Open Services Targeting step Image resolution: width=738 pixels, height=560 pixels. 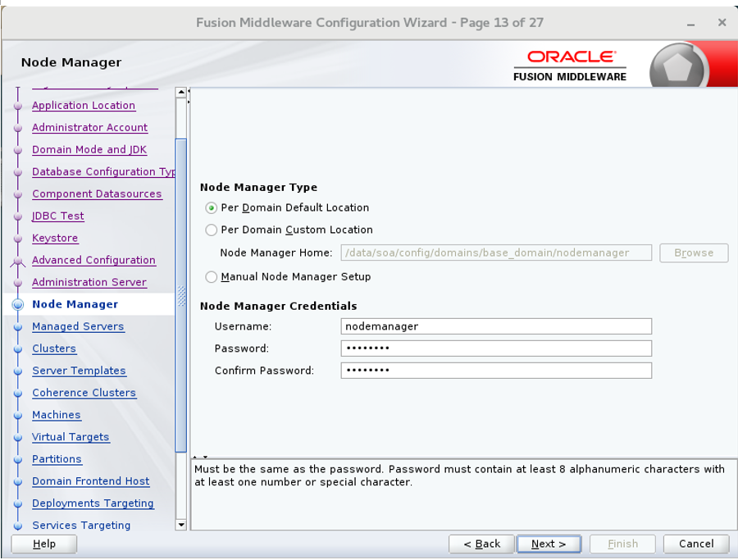pos(81,526)
